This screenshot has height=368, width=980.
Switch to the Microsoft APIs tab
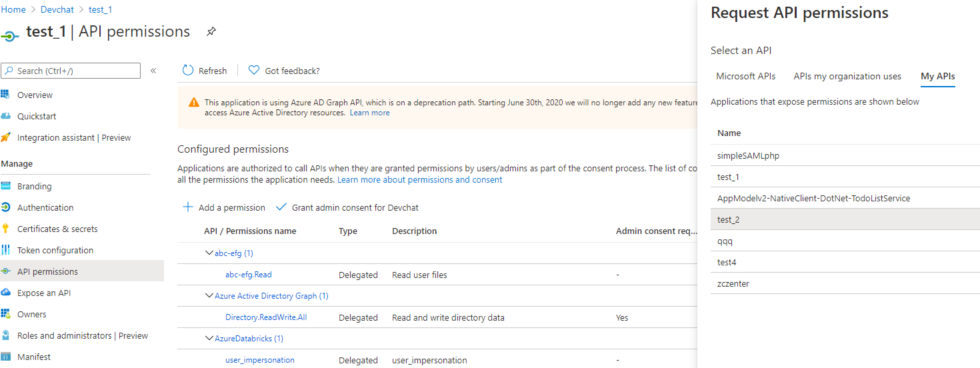(x=746, y=76)
